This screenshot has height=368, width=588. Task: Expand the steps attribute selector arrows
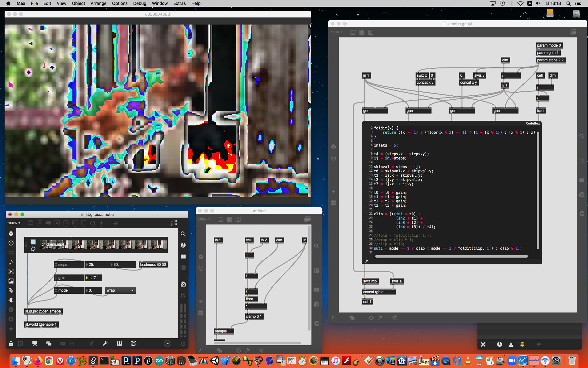click(x=56, y=265)
